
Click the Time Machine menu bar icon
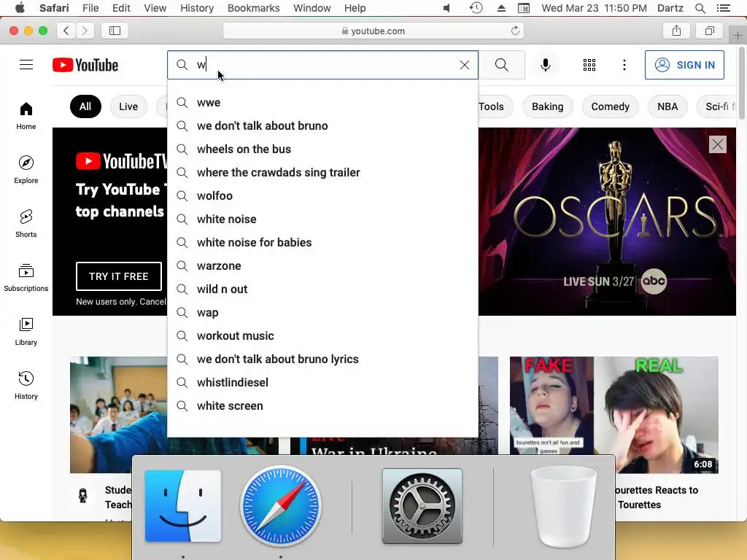[x=476, y=8]
